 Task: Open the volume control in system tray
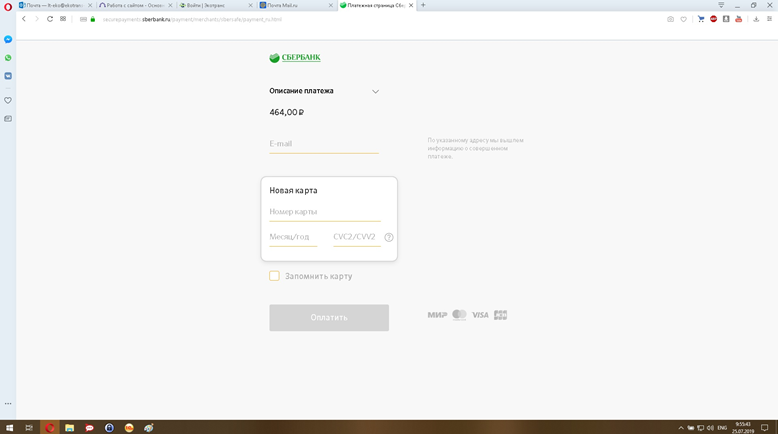pos(710,428)
